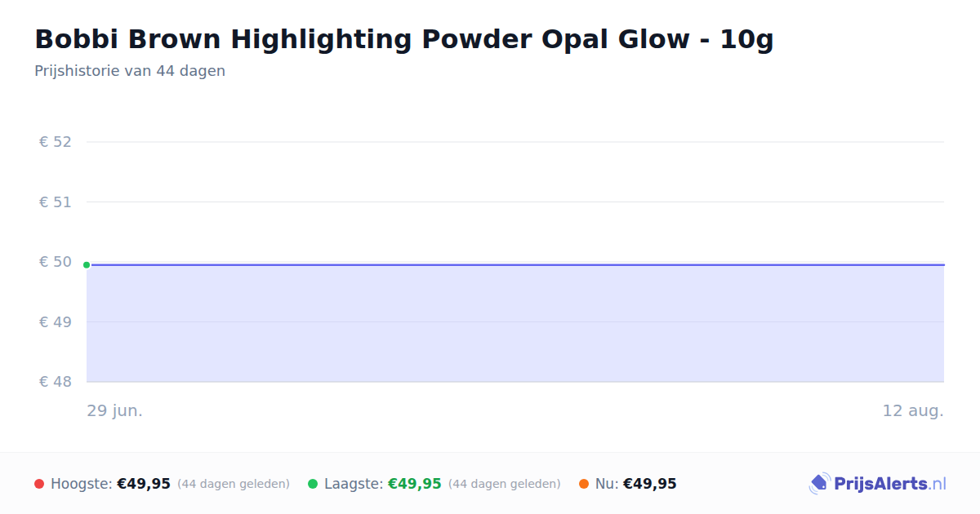
Task: Click the Nu €49,95 current price
Action: [x=650, y=484]
